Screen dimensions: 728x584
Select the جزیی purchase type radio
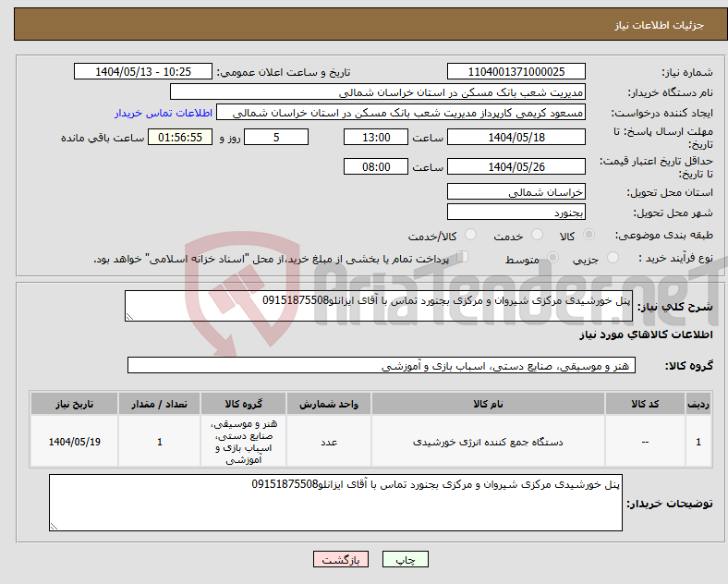[613, 257]
